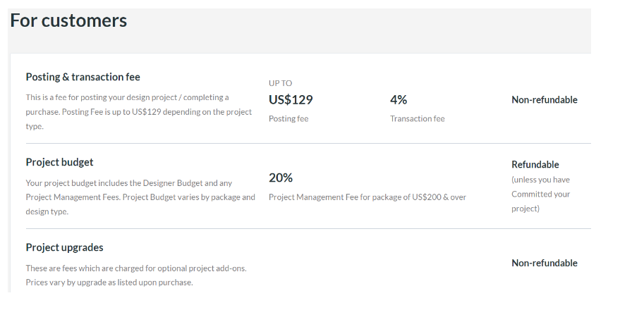Select the 'Transaction fee' label
This screenshot has width=644, height=322.
click(418, 118)
